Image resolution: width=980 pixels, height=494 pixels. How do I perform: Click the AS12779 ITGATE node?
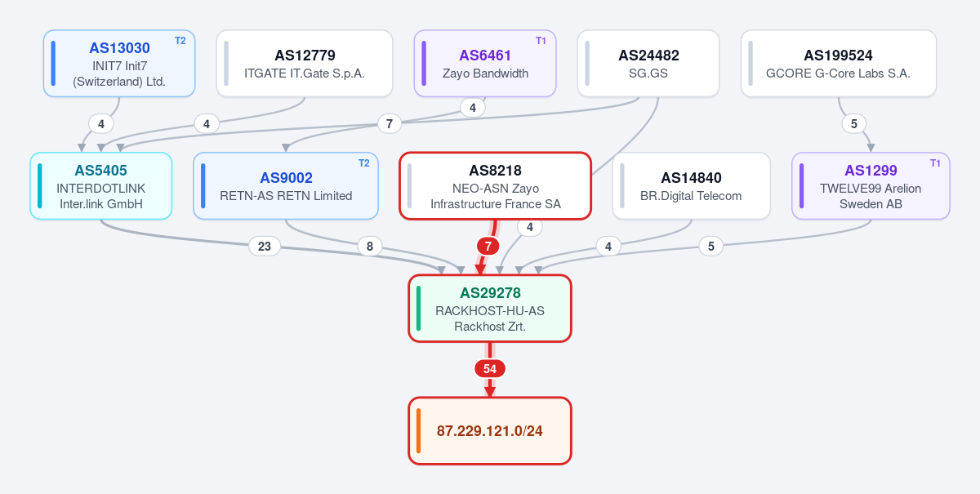pyautogui.click(x=305, y=64)
